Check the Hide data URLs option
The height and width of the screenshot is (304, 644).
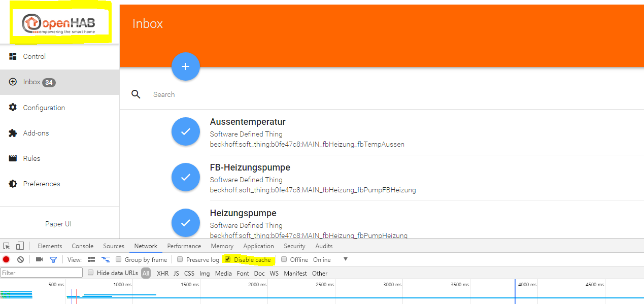90,273
